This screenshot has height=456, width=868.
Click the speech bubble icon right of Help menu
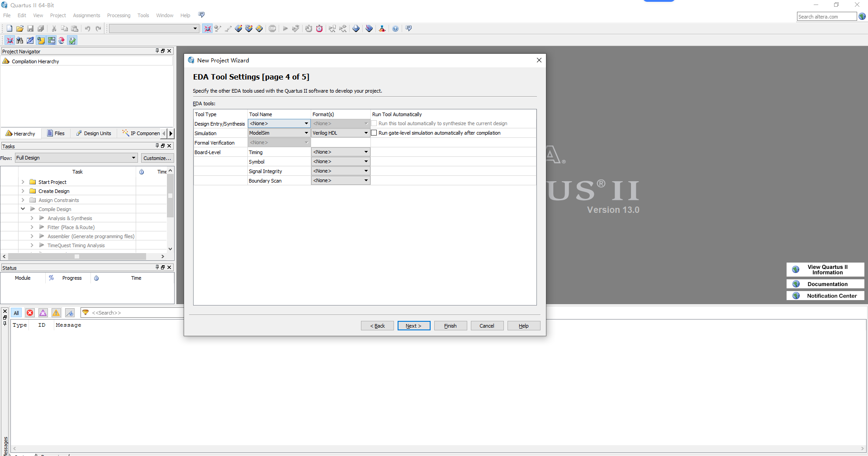click(x=201, y=15)
